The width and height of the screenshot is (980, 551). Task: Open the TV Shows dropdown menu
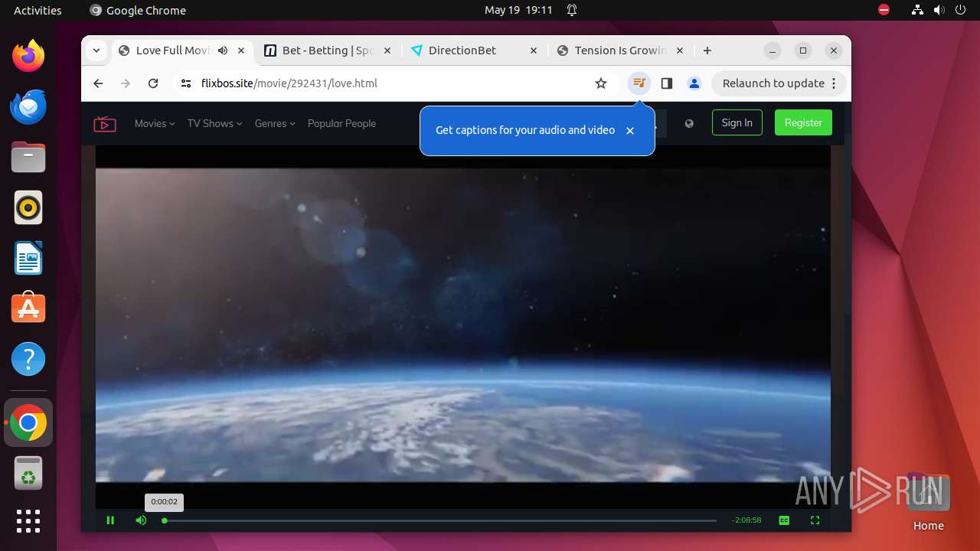[214, 123]
